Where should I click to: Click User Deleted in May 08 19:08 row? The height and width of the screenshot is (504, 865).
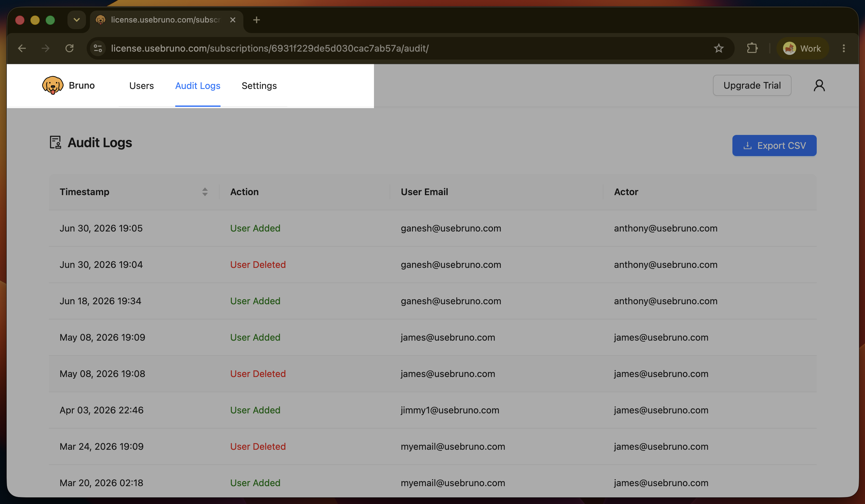pyautogui.click(x=258, y=374)
